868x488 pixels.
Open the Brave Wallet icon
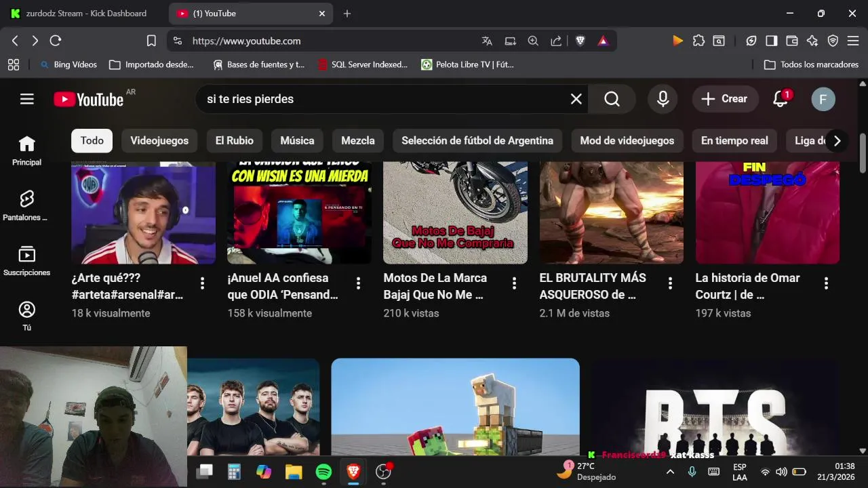791,41
